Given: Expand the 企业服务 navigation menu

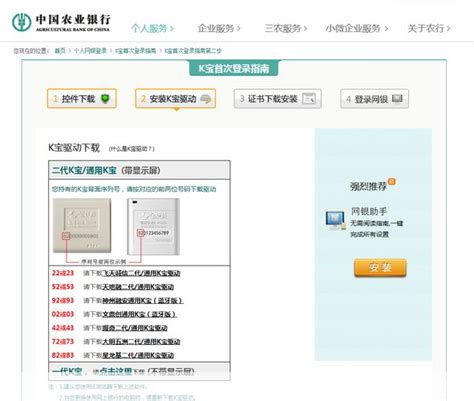Looking at the screenshot, I should click(x=219, y=28).
